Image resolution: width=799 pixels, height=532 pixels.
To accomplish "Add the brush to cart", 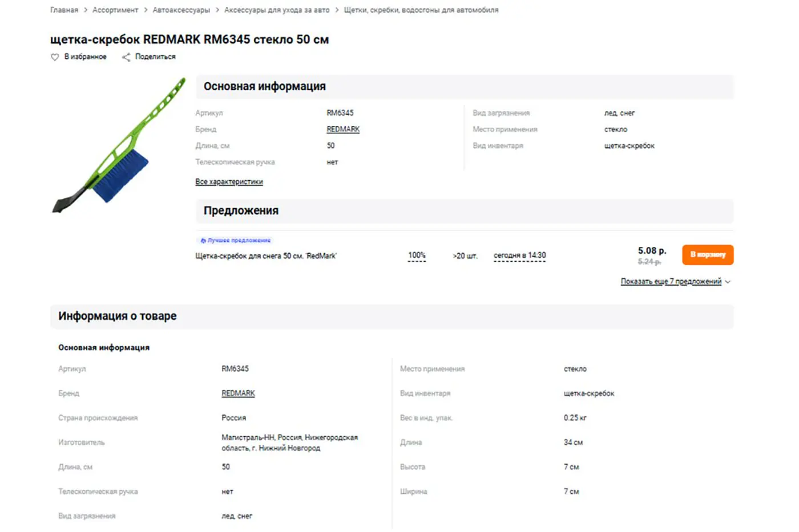I will click(x=708, y=255).
